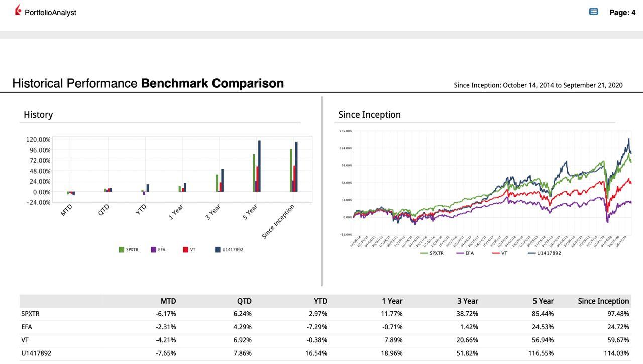Click EFA line legend in Since Inception chart
Image resolution: width=643 pixels, height=364 pixels.
click(x=465, y=253)
